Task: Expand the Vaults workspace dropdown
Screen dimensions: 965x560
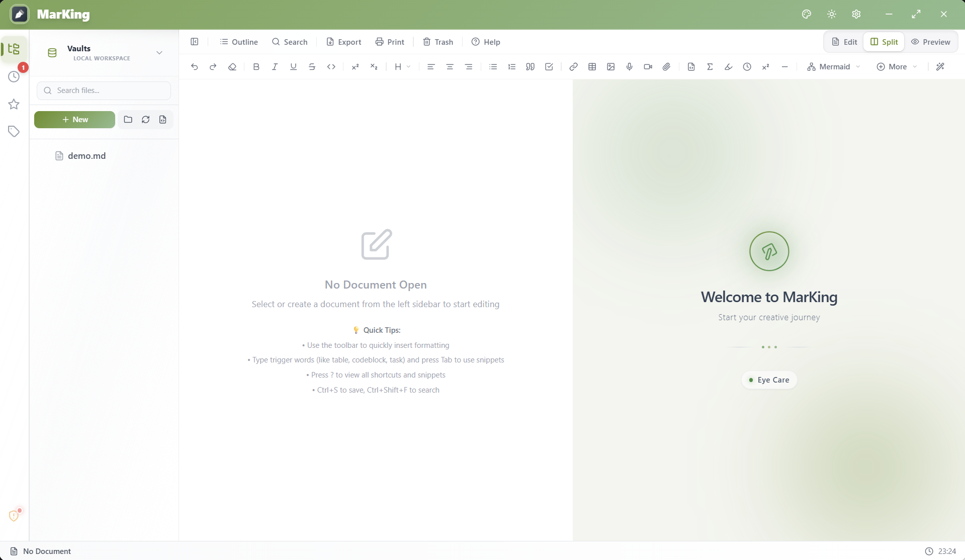Action: tap(159, 53)
